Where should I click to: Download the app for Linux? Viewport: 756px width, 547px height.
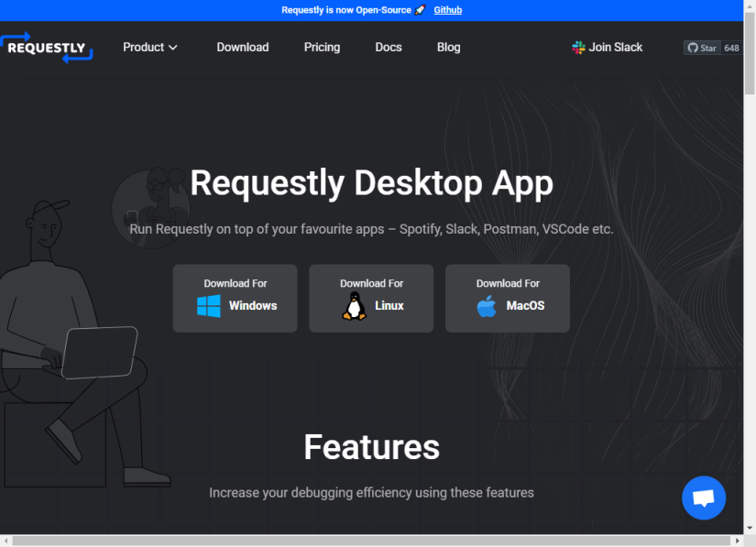(371, 299)
